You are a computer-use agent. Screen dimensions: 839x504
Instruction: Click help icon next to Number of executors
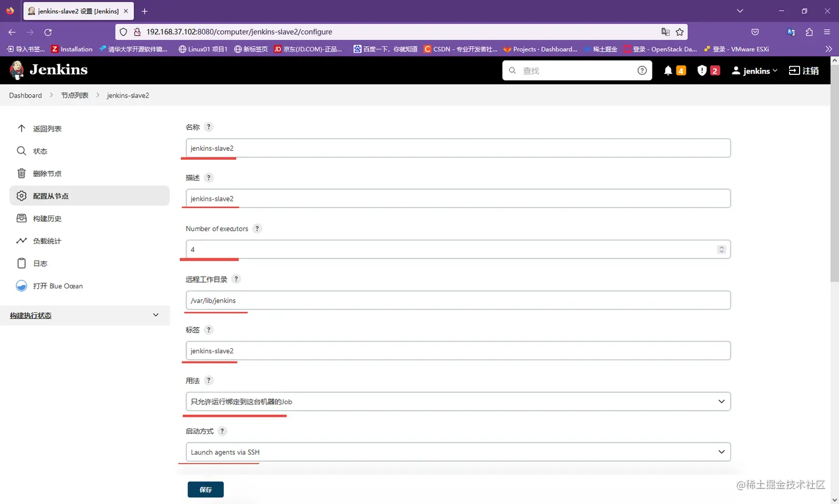tap(257, 228)
